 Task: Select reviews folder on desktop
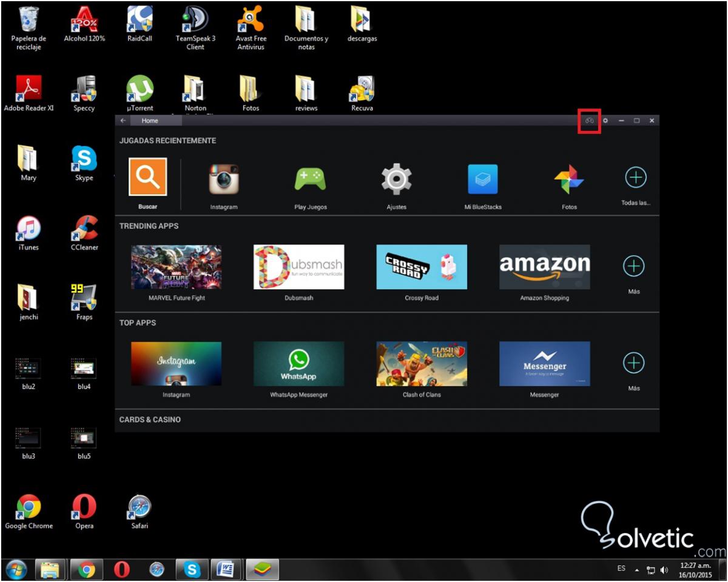coord(306,94)
